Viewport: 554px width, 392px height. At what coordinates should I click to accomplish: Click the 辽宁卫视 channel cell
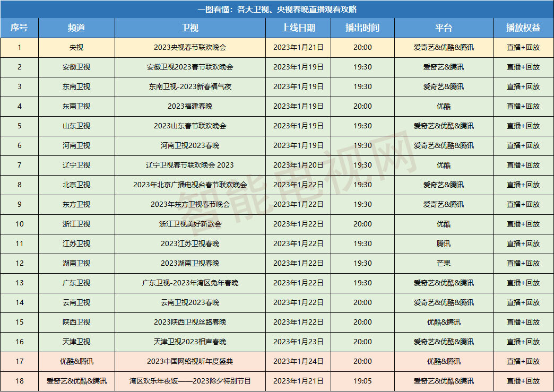coord(76,165)
